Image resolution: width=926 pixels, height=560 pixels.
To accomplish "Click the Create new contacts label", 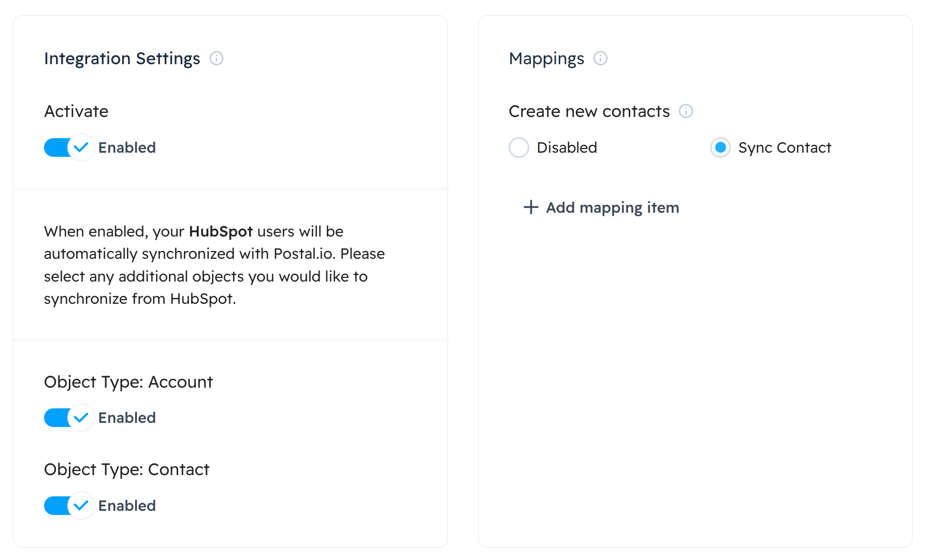I will click(x=589, y=111).
